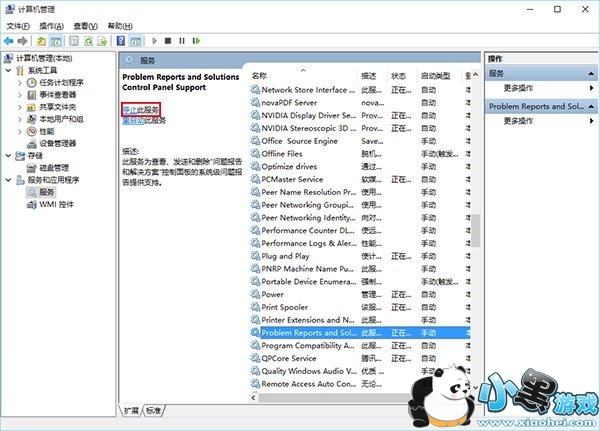This screenshot has width=600, height=431.
Task: Click the Start Service play icon
Action: tap(153, 42)
